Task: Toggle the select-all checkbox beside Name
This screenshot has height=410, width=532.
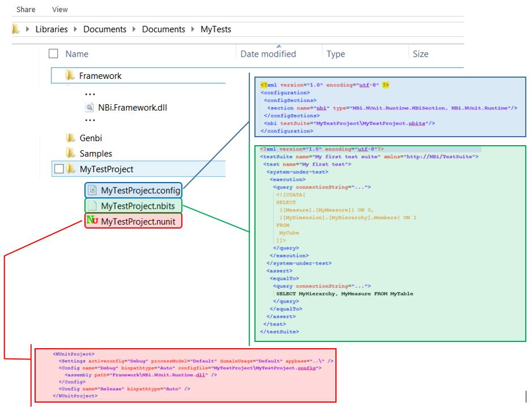Action: [53, 54]
